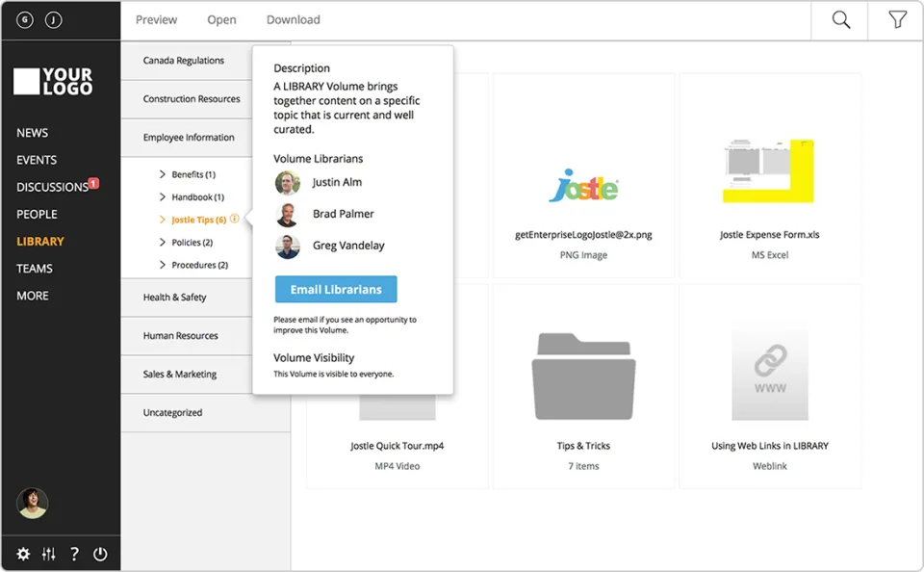Open settings gear icon in sidebar footer
924x572 pixels.
click(23, 554)
